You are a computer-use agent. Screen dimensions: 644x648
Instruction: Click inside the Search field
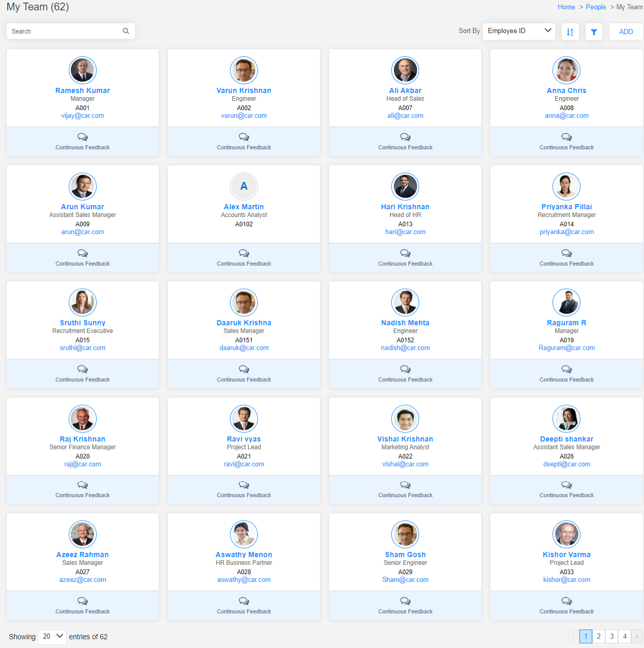point(62,31)
